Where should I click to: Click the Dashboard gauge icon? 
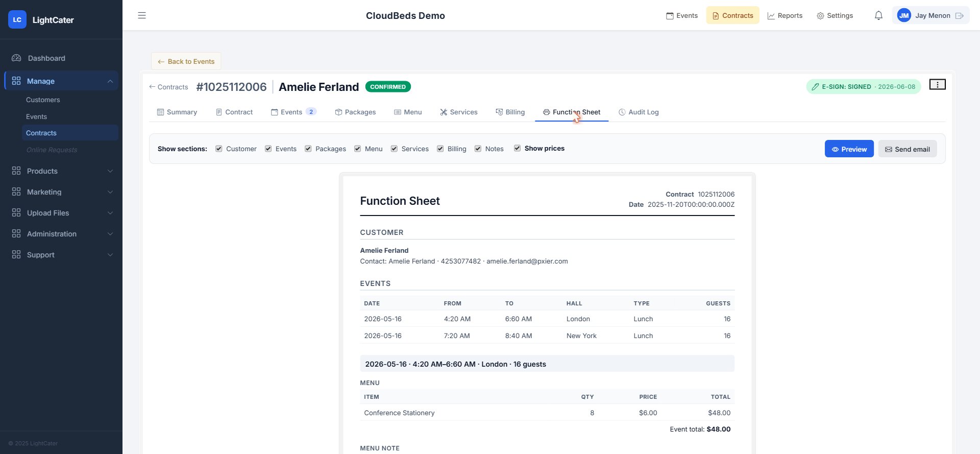coord(16,58)
